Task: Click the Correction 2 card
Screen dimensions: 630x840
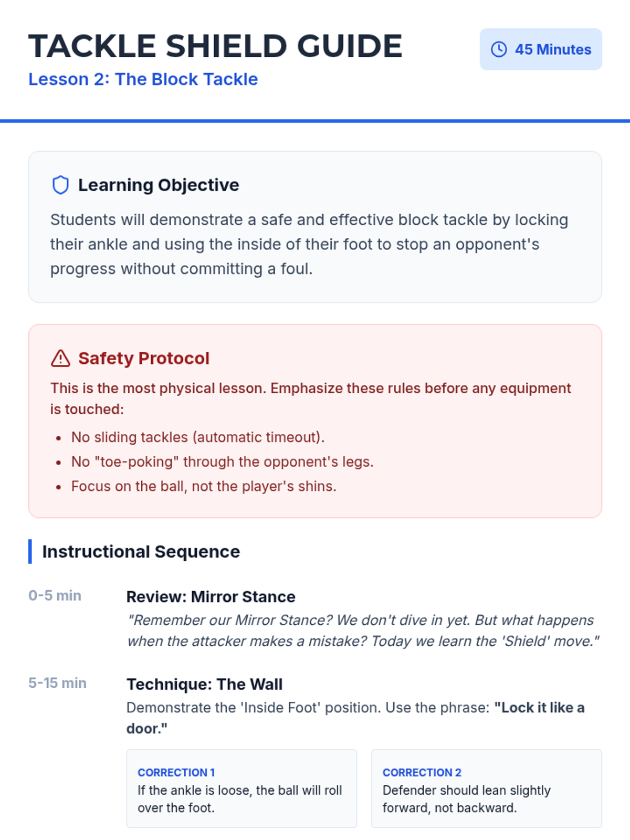Action: coord(486,789)
